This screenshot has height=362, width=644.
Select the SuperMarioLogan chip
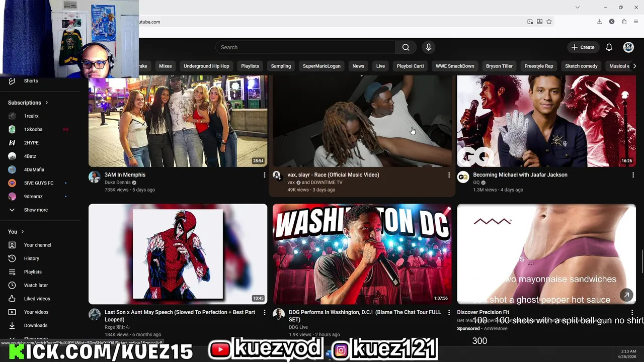pyautogui.click(x=321, y=66)
